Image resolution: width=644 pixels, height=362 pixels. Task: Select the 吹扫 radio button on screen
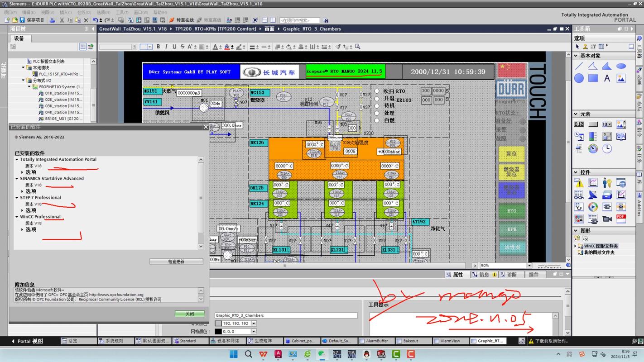[376, 91]
